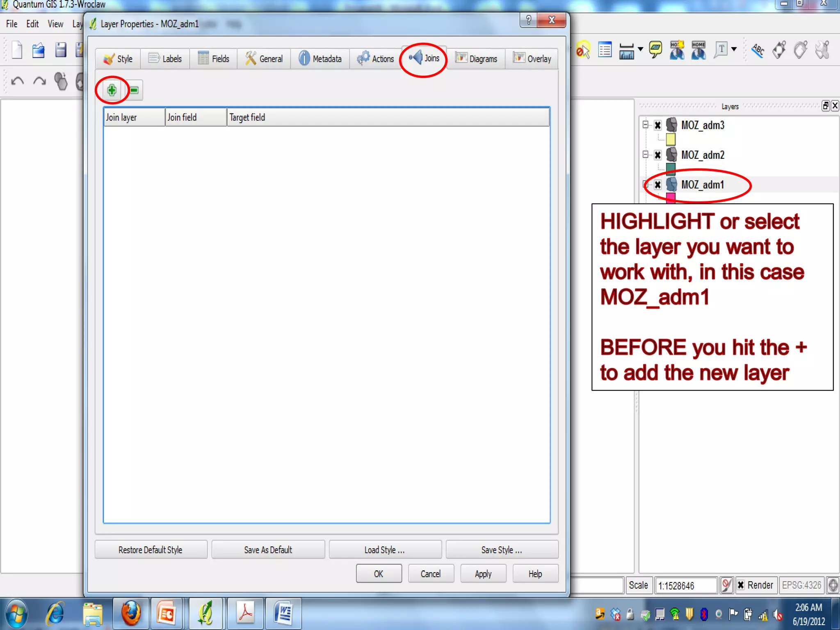Click the yellow MOZ_adm3 color swatch
The width and height of the screenshot is (840, 630).
pos(671,139)
